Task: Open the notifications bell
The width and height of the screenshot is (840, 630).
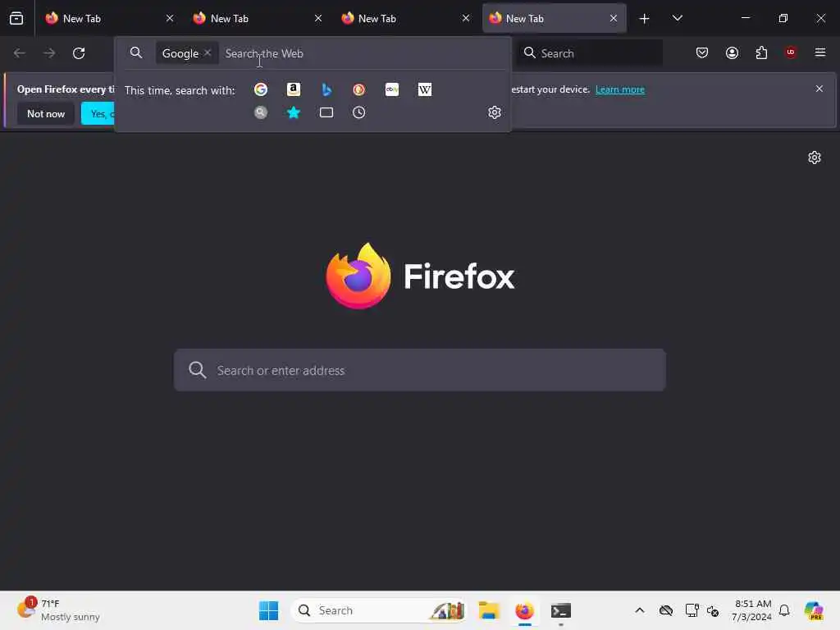Action: (784, 610)
